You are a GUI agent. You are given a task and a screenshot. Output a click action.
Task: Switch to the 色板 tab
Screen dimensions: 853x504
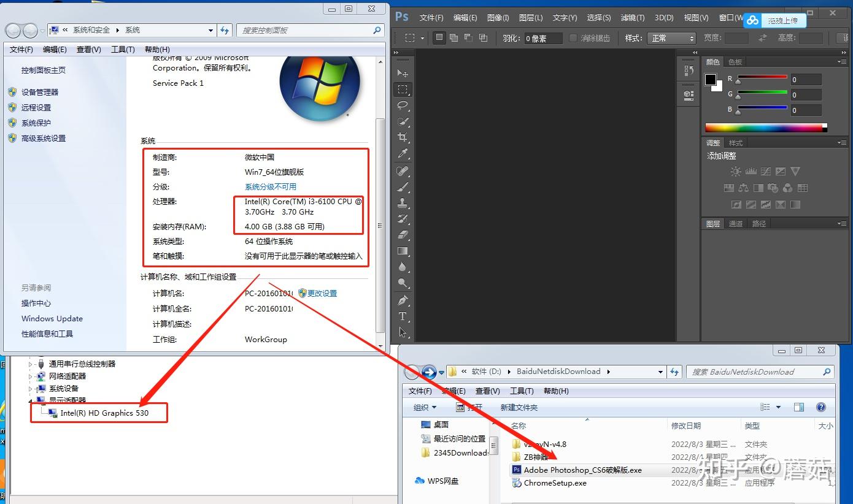click(x=735, y=62)
